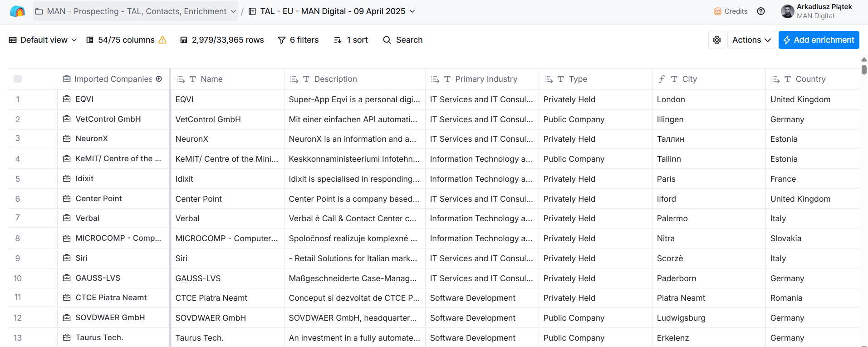
Task: Click the columns warning triangle icon
Action: point(162,40)
